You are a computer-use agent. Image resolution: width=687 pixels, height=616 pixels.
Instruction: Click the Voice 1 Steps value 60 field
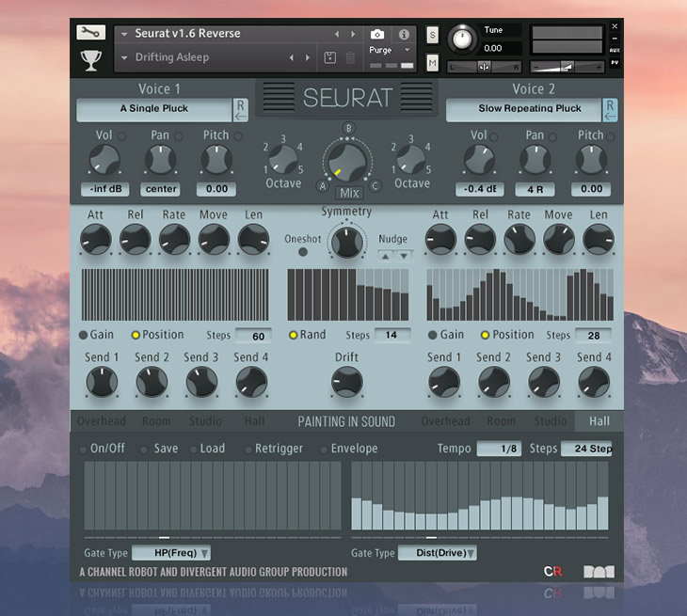pos(253,337)
